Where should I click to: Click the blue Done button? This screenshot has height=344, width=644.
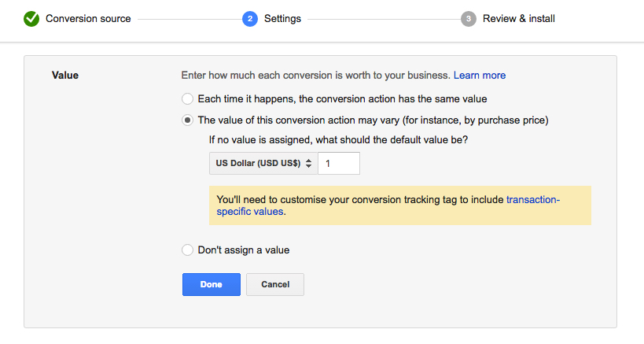211,284
